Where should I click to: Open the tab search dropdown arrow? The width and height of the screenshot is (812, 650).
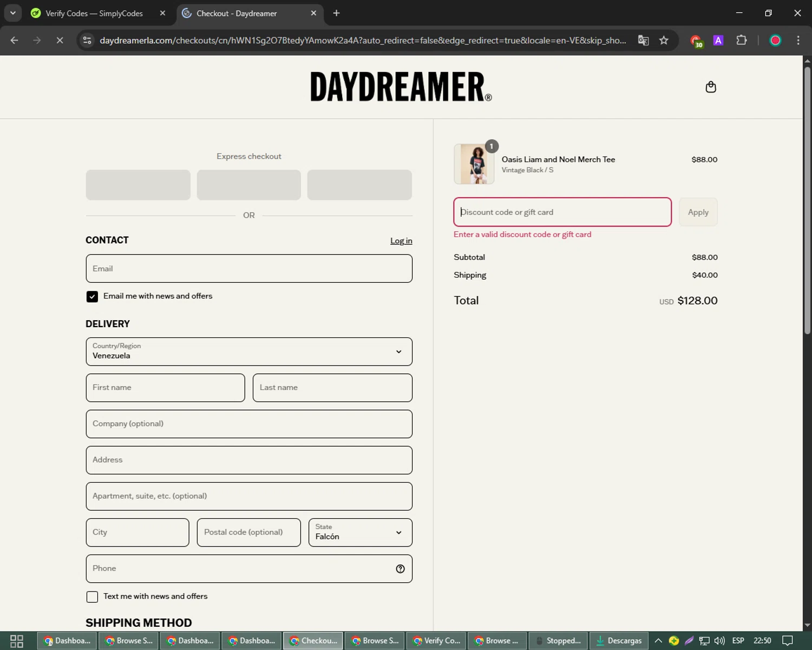tap(12, 13)
